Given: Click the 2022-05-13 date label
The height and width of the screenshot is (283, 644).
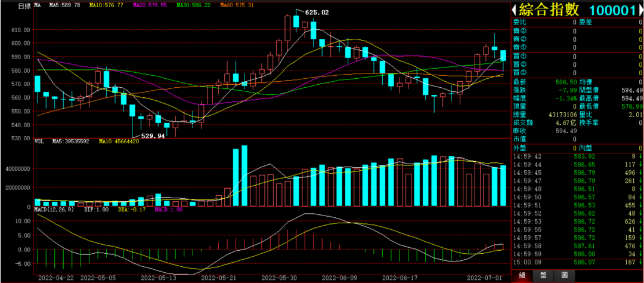Looking at the screenshot, I should (x=157, y=278).
